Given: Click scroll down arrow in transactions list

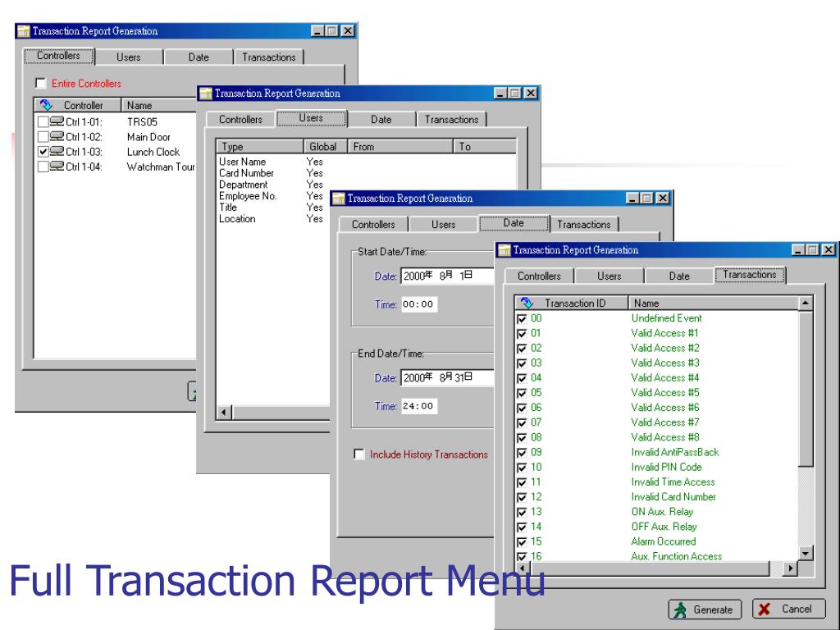Looking at the screenshot, I should [x=806, y=554].
